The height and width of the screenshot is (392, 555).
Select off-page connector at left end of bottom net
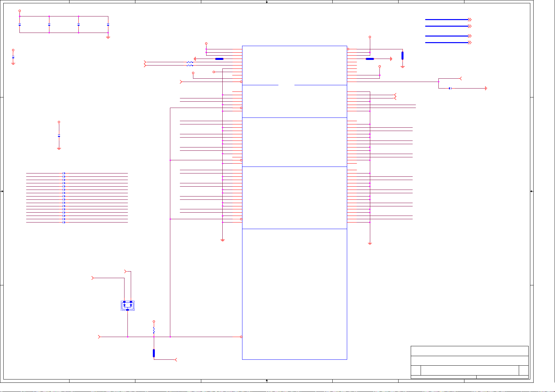(99, 337)
